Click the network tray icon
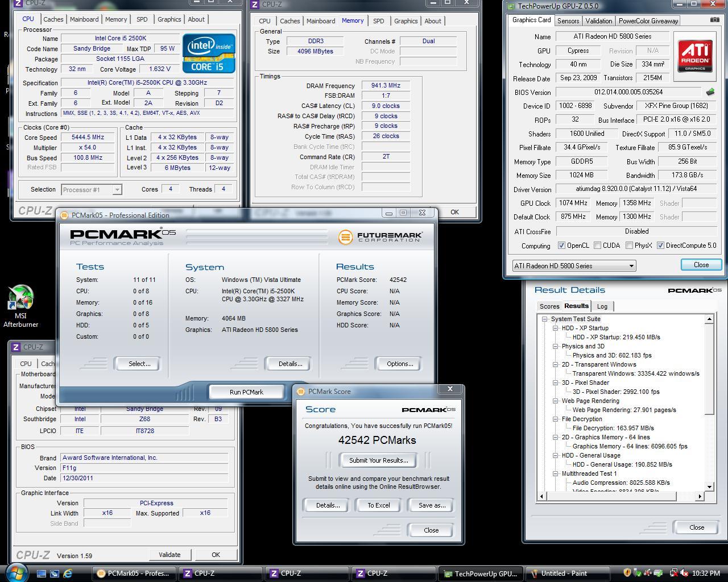 pyautogui.click(x=673, y=573)
